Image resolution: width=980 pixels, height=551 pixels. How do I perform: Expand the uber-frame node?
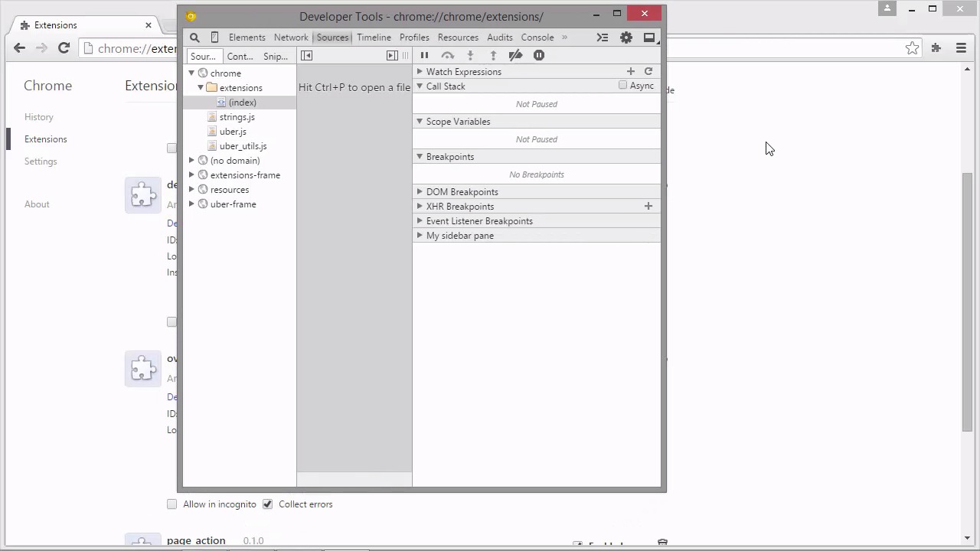pyautogui.click(x=191, y=204)
